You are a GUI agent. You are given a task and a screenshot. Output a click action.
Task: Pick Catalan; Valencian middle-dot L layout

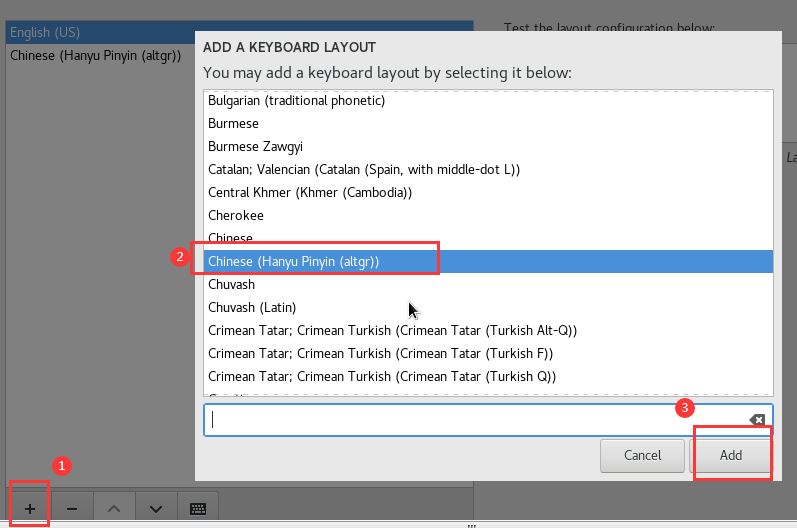click(364, 169)
